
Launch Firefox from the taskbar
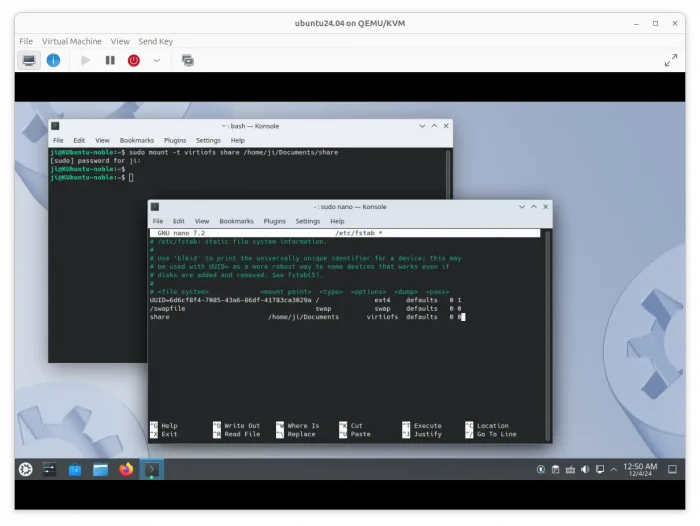(126, 469)
